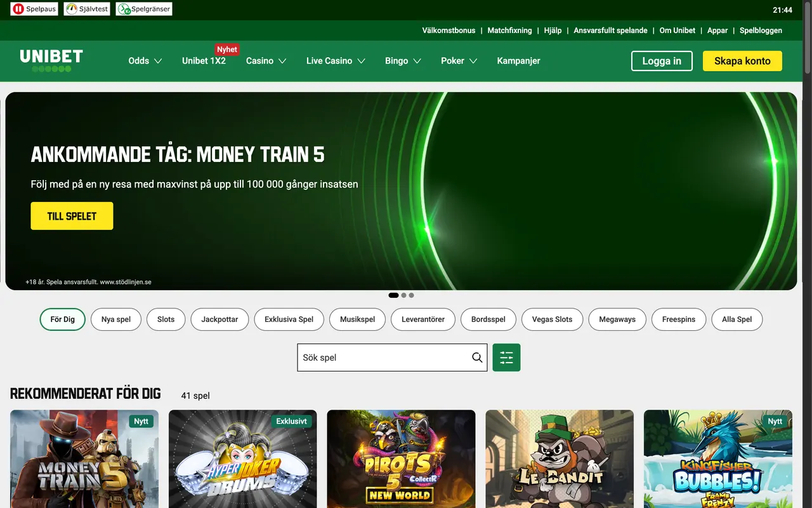This screenshot has width=812, height=508.
Task: Click the Till spelet banner button
Action: pos(72,216)
